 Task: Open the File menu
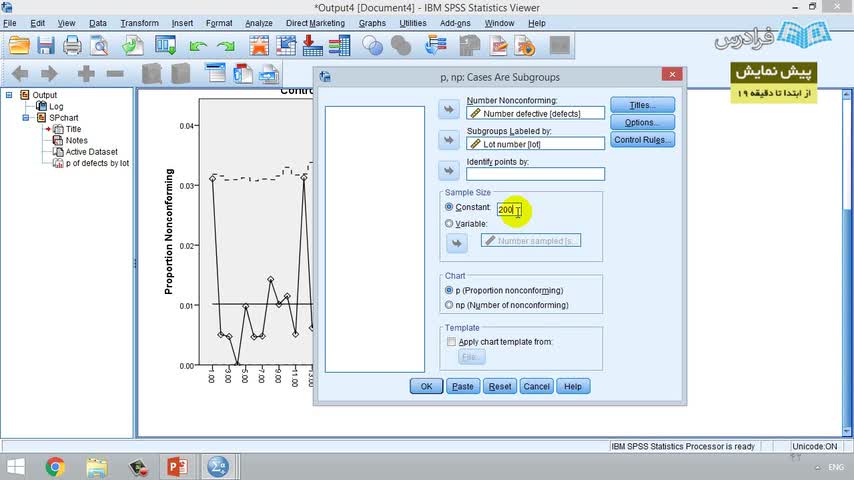pos(10,23)
